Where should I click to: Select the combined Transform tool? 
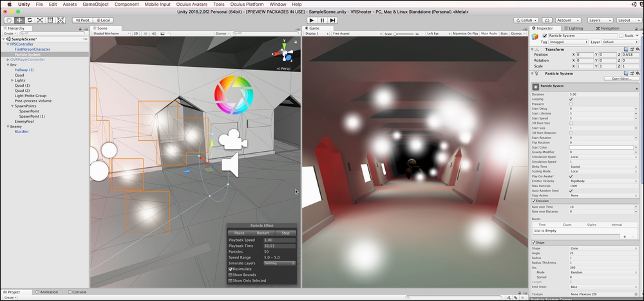click(61, 20)
